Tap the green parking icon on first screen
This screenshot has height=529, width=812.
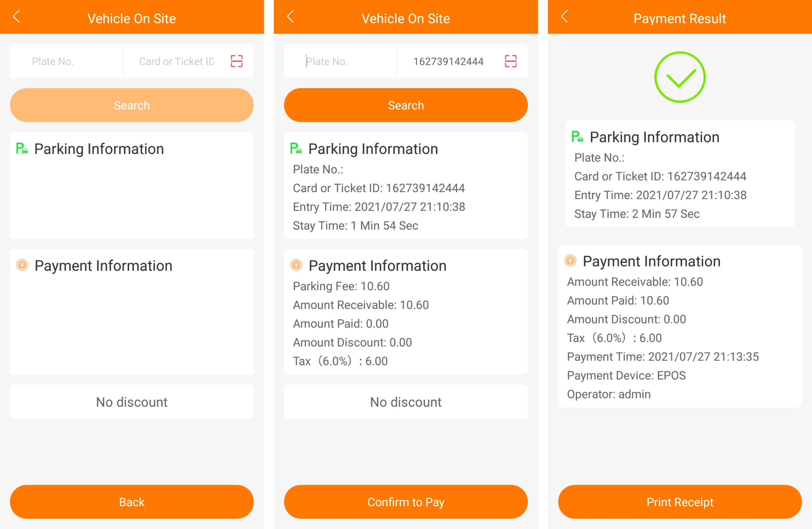tap(22, 149)
